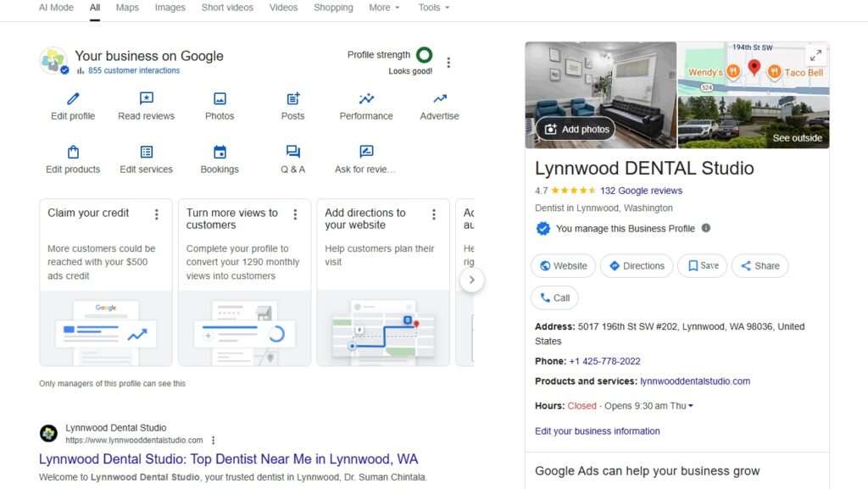
Task: Click the Lynnwood DENTAL Studio panel title
Action: pos(644,168)
